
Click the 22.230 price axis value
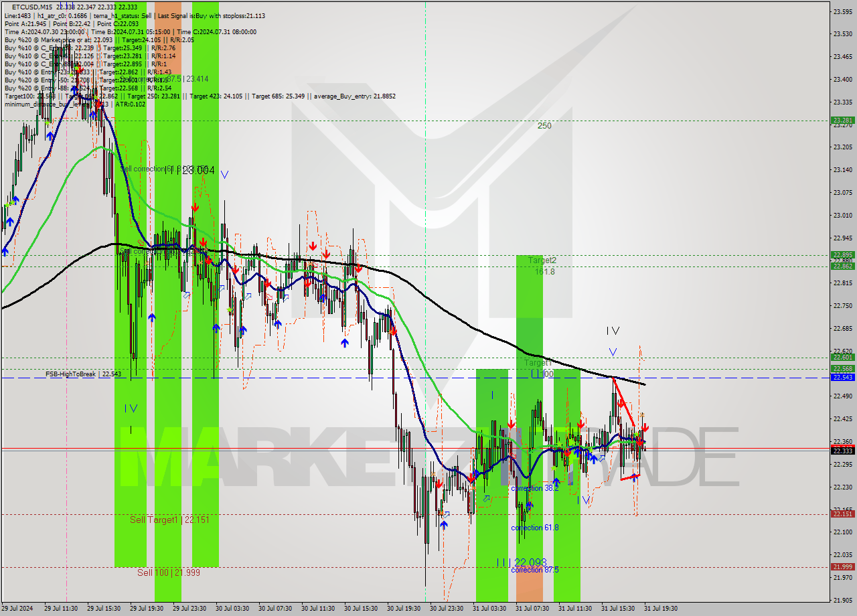click(842, 487)
